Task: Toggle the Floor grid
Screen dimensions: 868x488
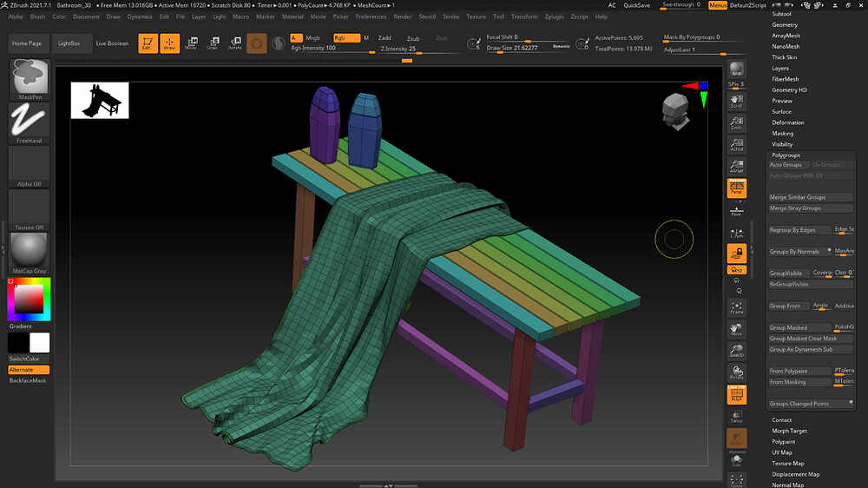Action: coord(736,210)
